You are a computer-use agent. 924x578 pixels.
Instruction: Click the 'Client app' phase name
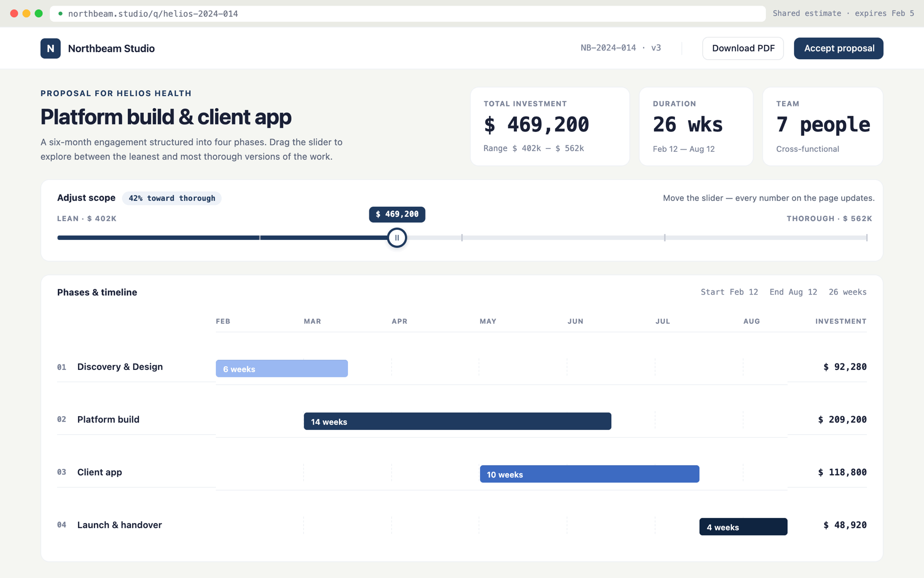click(99, 472)
